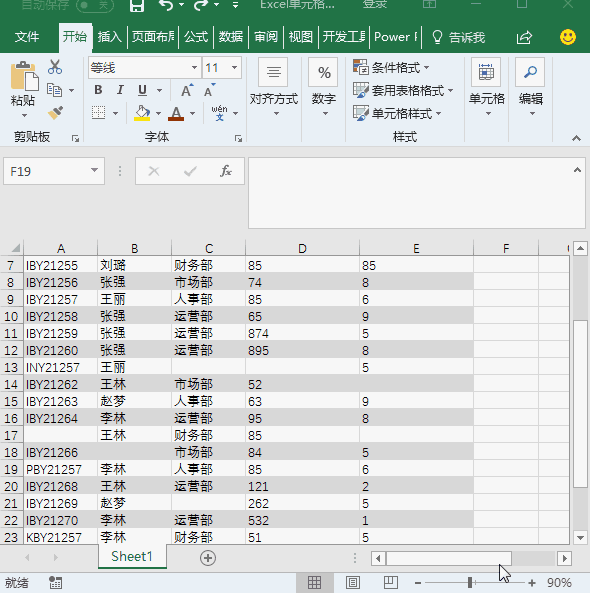Viewport: 590px width, 593px height.
Task: Click the Save floppy disk icon
Action: point(137,5)
